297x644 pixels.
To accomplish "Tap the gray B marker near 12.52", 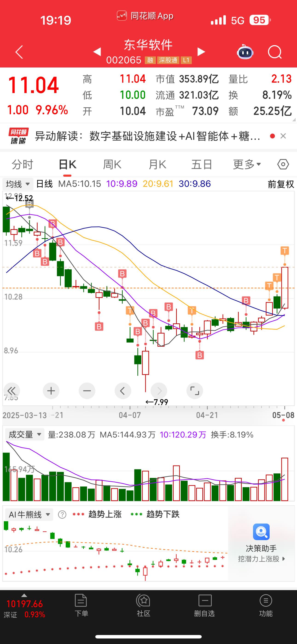I will (x=29, y=204).
